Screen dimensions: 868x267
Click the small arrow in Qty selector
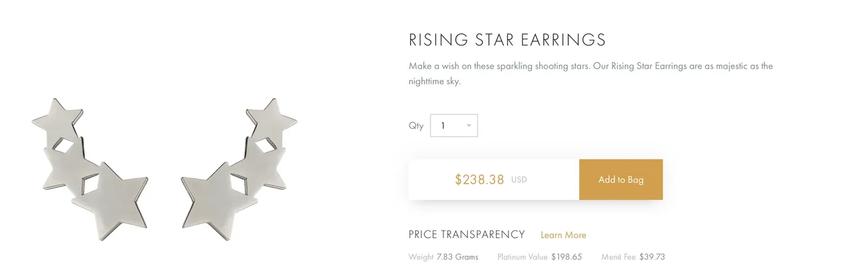point(469,125)
